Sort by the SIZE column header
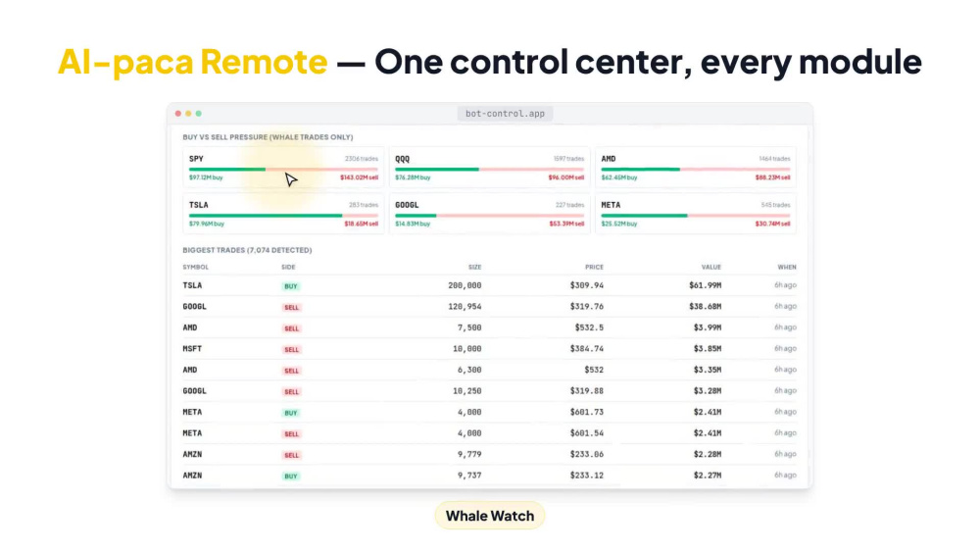This screenshot has height=552, width=980. (x=475, y=267)
